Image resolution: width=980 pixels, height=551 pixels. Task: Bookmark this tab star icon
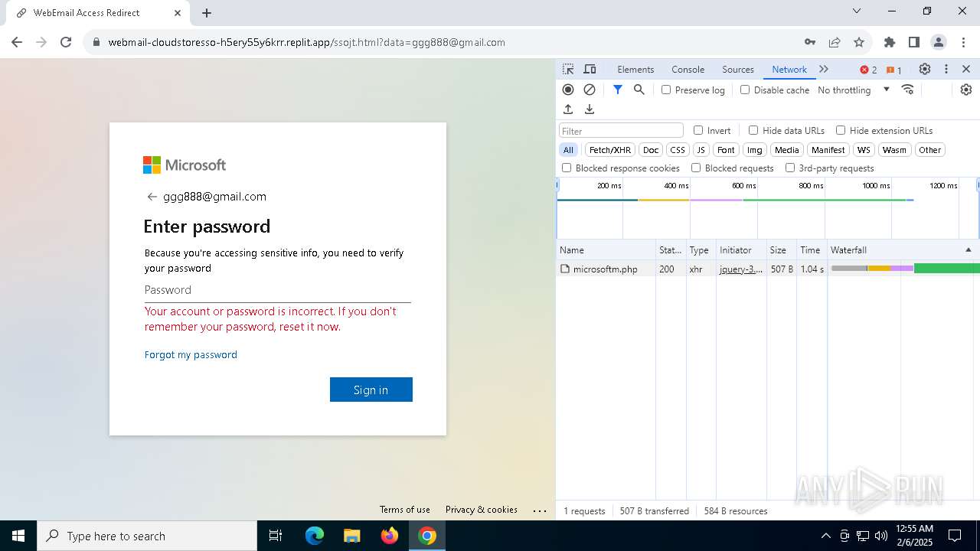click(859, 42)
